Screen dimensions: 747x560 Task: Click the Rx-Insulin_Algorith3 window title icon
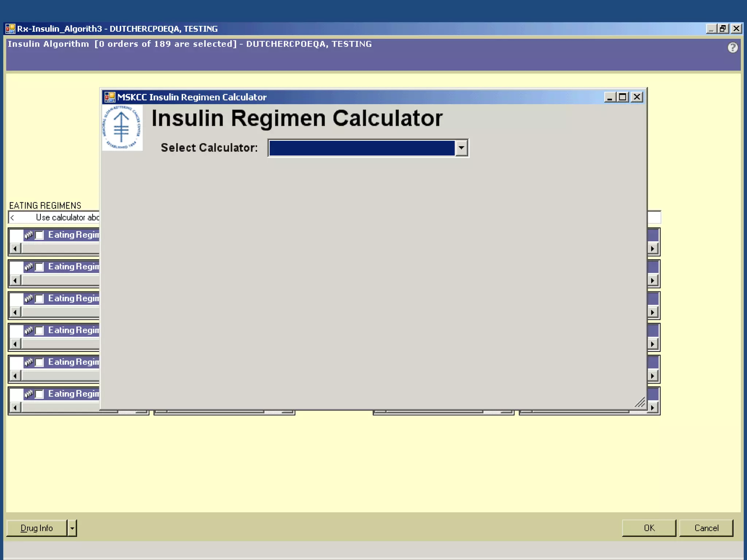[10, 29]
